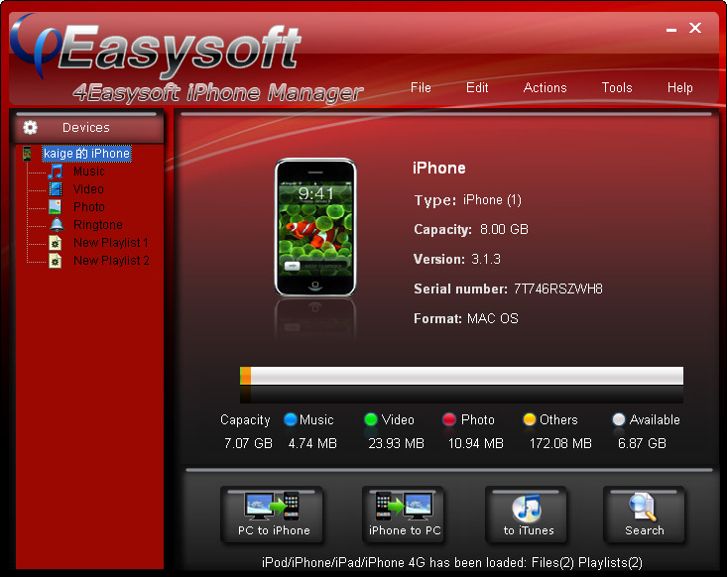This screenshot has width=728, height=577.
Task: Click the Capacity value 8.00 GB
Action: tap(504, 229)
